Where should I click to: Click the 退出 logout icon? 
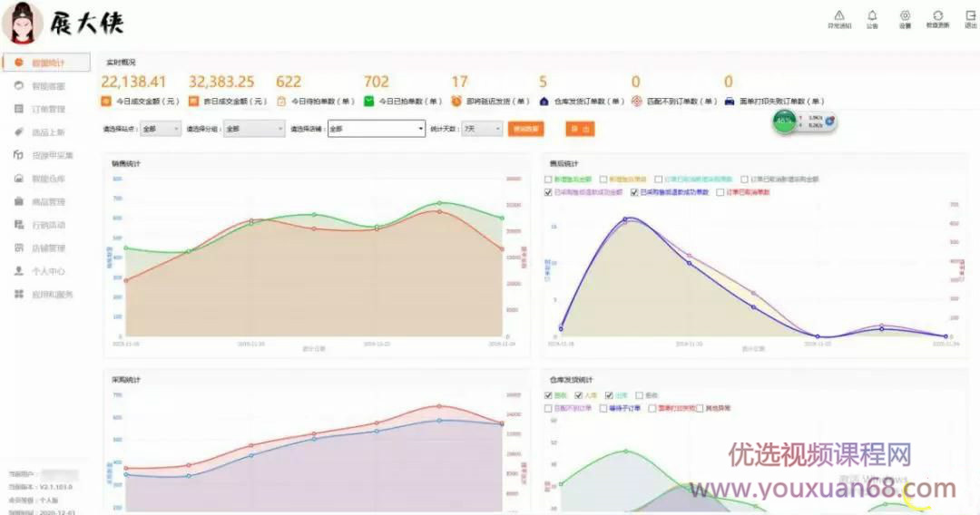point(970,15)
